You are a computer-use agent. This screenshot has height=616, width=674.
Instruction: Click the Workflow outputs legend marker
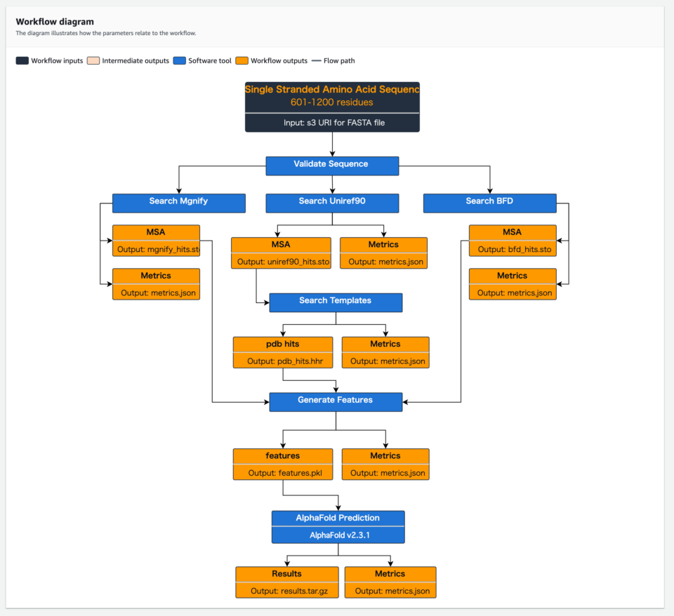coord(242,61)
